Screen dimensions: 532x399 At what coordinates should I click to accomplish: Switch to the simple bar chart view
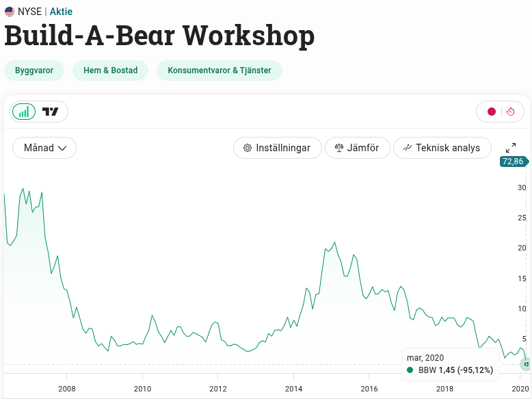pos(24,112)
